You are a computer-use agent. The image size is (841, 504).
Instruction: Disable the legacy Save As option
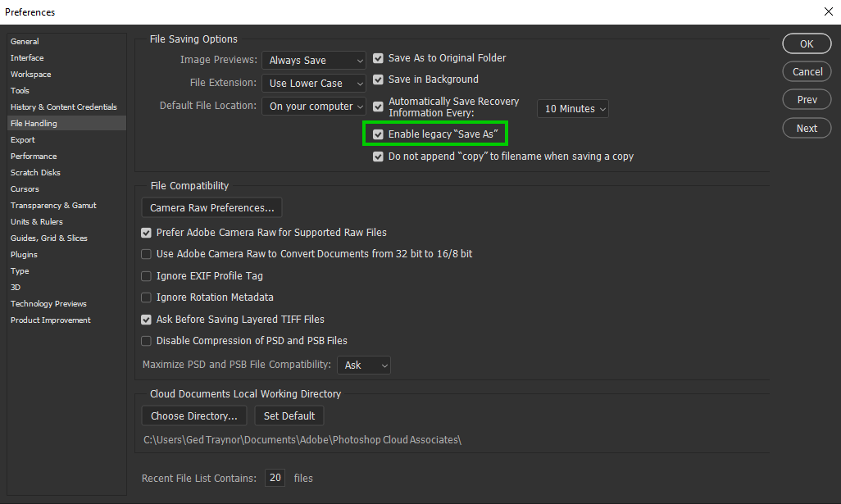[378, 134]
